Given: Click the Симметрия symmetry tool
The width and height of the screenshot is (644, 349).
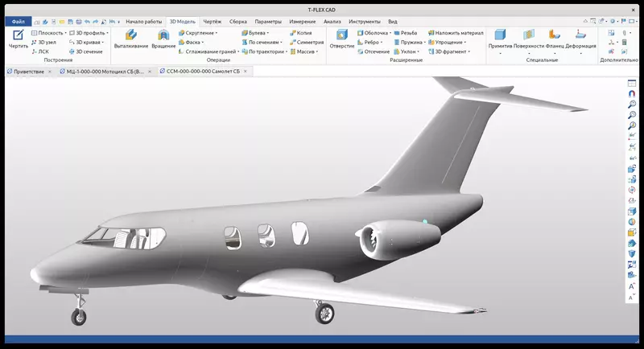Looking at the screenshot, I should tap(306, 42).
